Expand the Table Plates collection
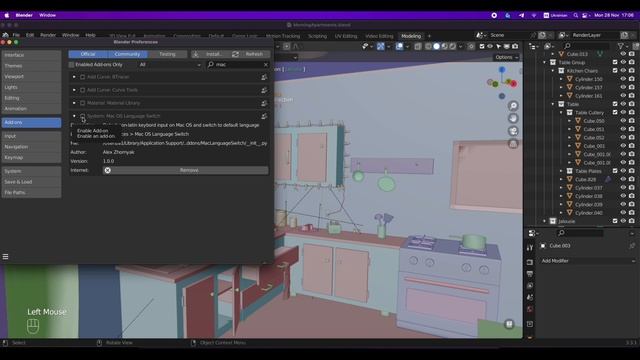 pos(561,171)
